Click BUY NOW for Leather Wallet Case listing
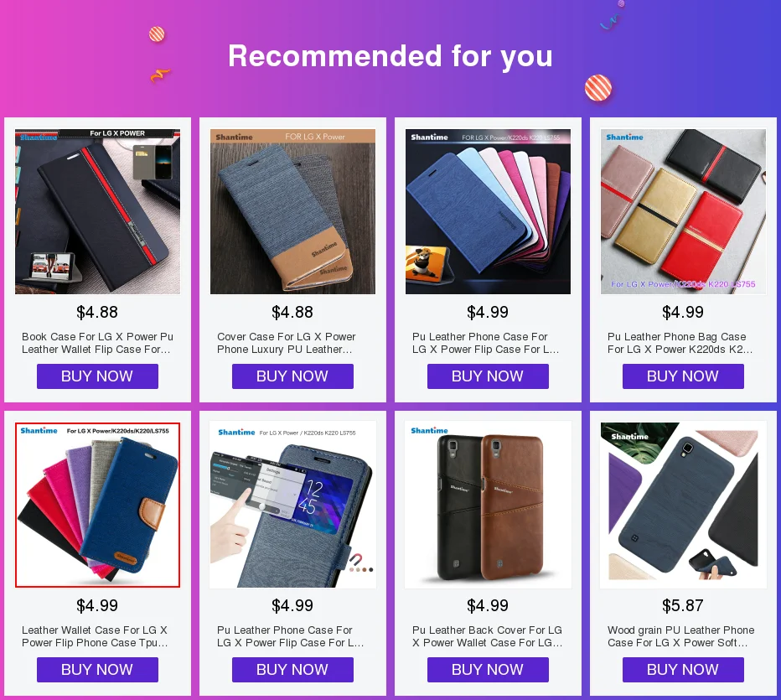781x700 pixels. (x=97, y=670)
